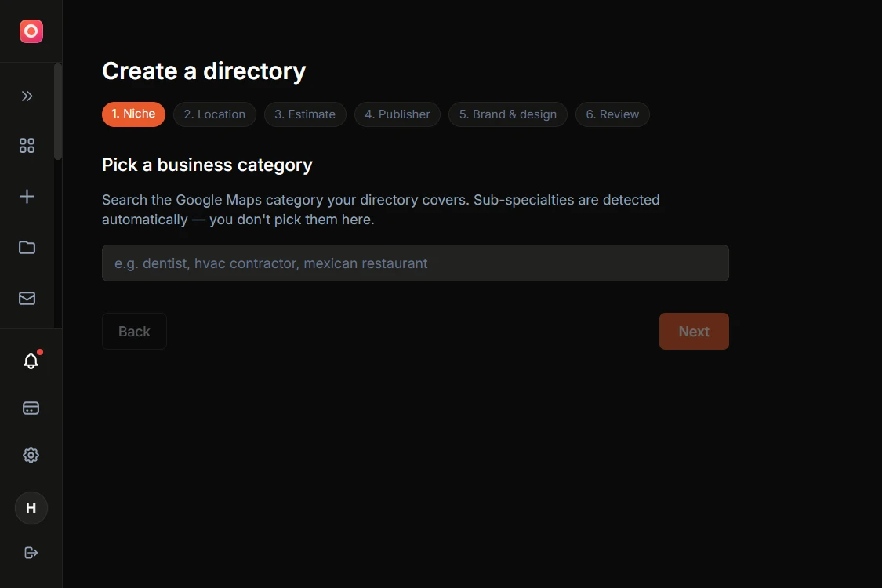882x588 pixels.
Task: Open the billing card icon
Action: click(31, 408)
